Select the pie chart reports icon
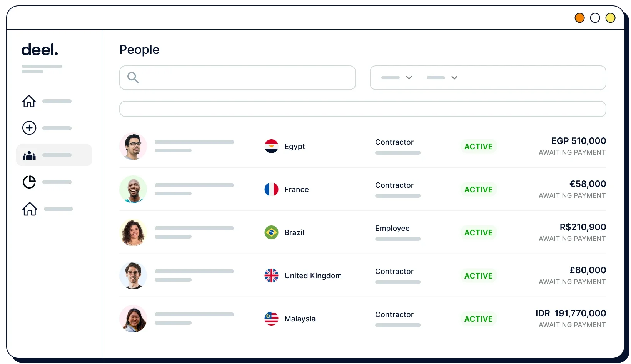 click(29, 182)
